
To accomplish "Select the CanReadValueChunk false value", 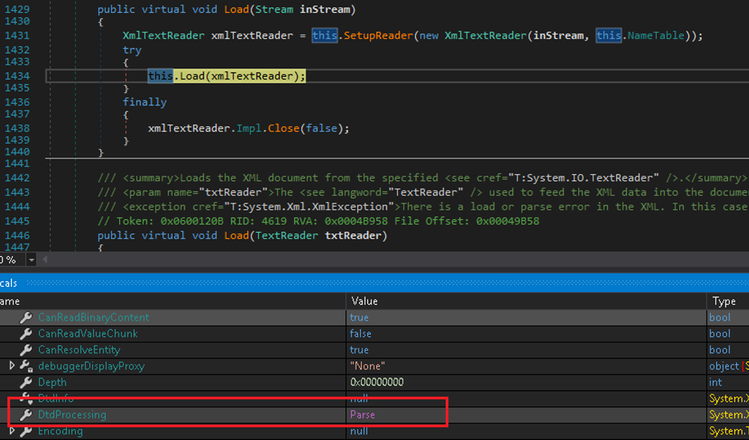I will coord(360,333).
